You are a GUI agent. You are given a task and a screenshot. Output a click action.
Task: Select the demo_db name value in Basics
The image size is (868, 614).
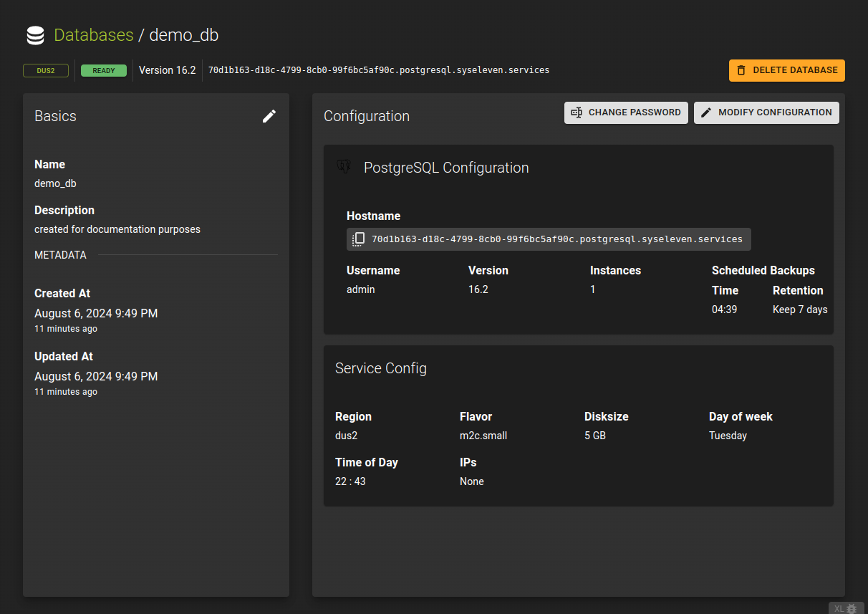click(x=55, y=183)
